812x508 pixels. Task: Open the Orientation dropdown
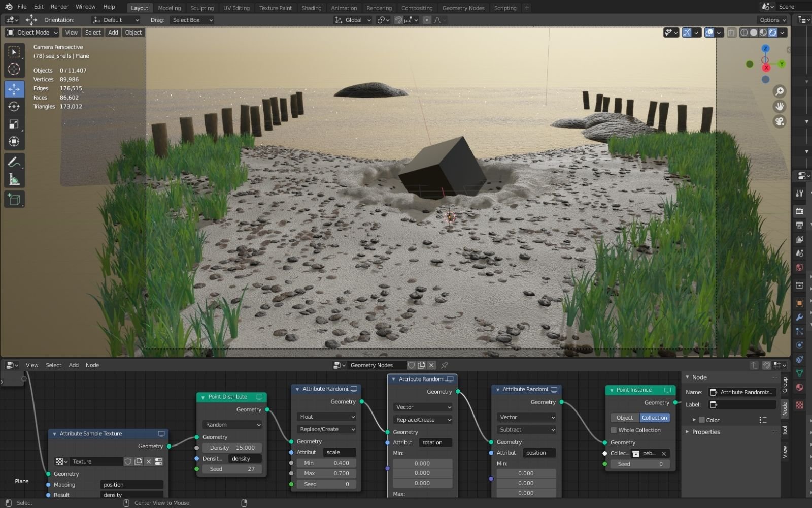[115, 20]
